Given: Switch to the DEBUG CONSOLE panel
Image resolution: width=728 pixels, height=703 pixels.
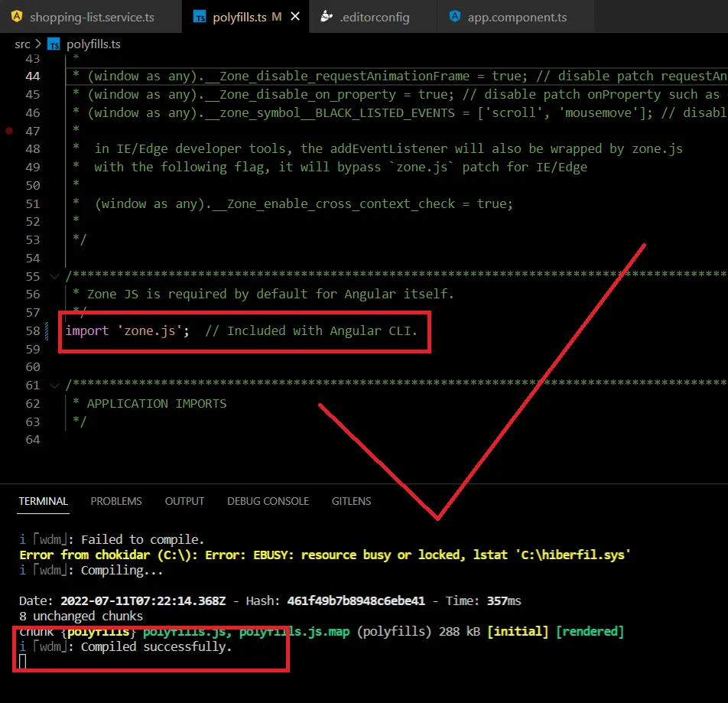Looking at the screenshot, I should pos(268,501).
